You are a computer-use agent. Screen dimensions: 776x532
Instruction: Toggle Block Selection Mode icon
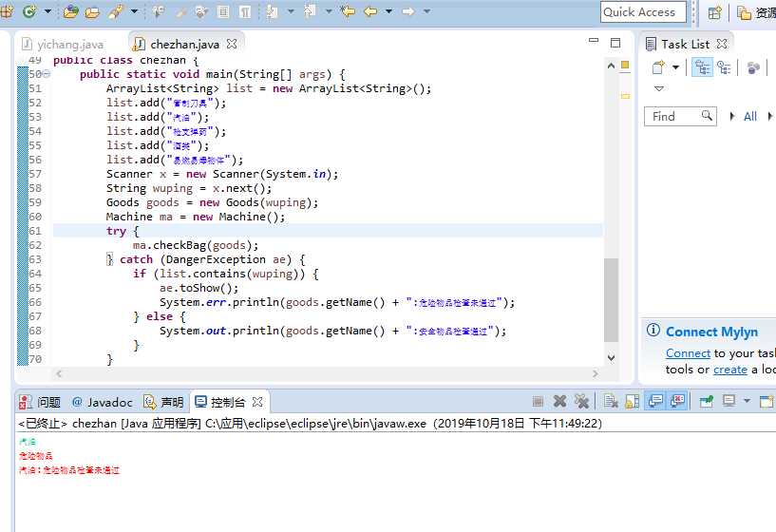click(223, 11)
